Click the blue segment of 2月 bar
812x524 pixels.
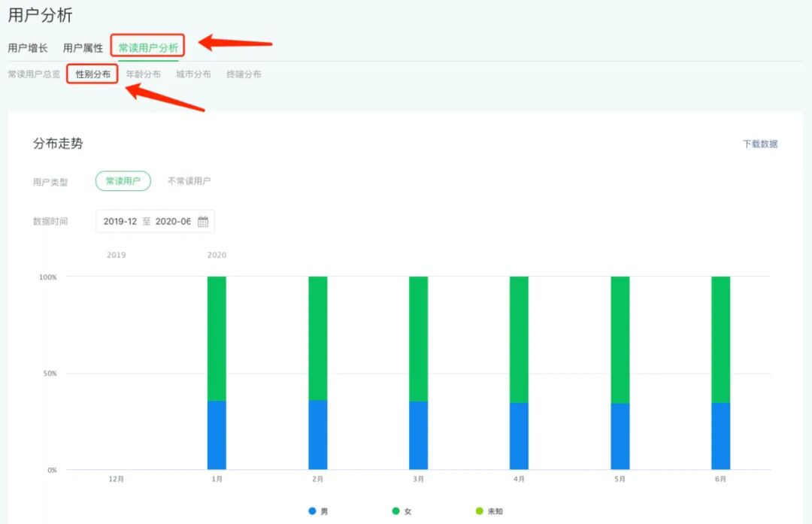point(318,435)
